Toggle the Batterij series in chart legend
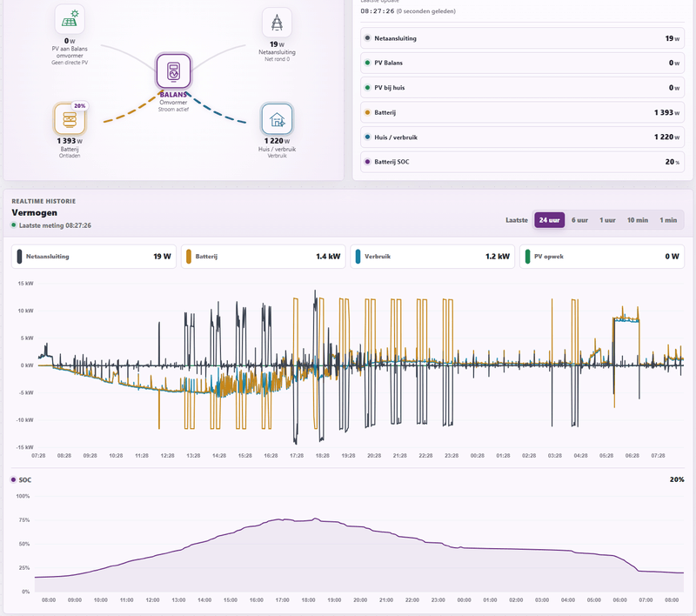 click(x=264, y=257)
